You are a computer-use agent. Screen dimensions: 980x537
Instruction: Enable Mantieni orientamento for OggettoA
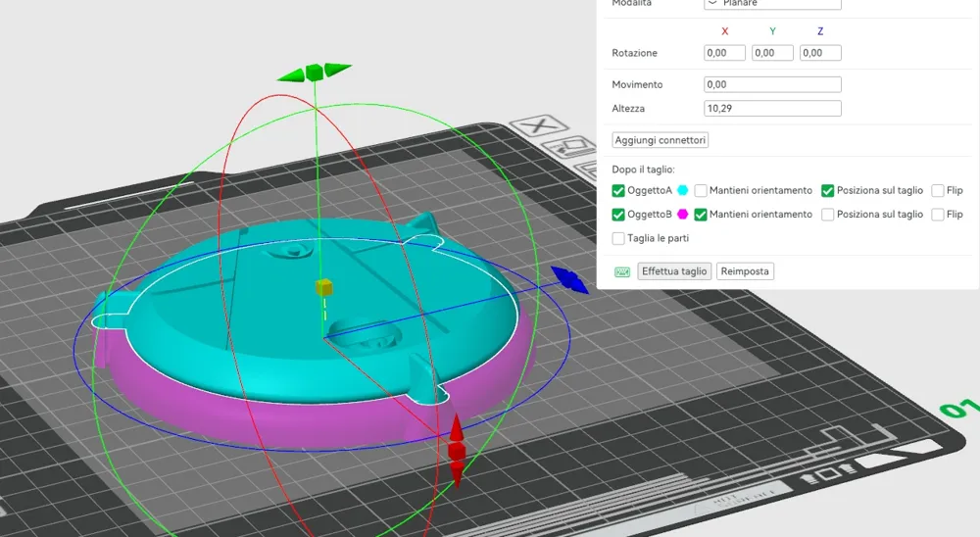coord(701,190)
